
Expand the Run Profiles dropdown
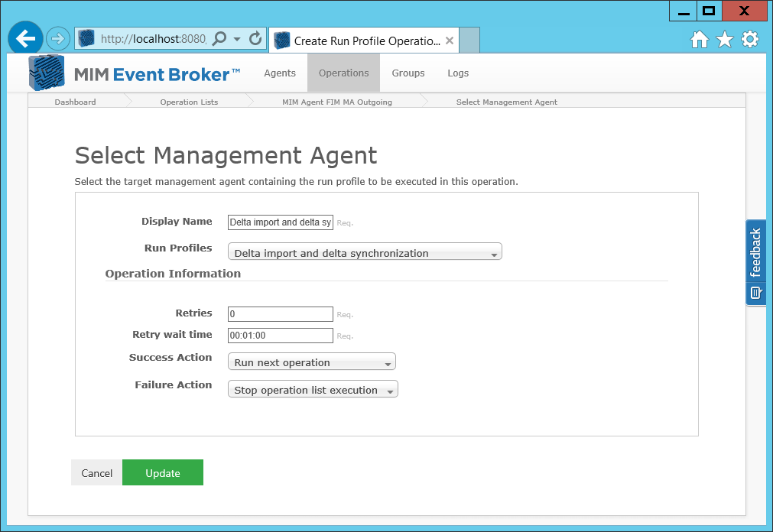click(365, 251)
